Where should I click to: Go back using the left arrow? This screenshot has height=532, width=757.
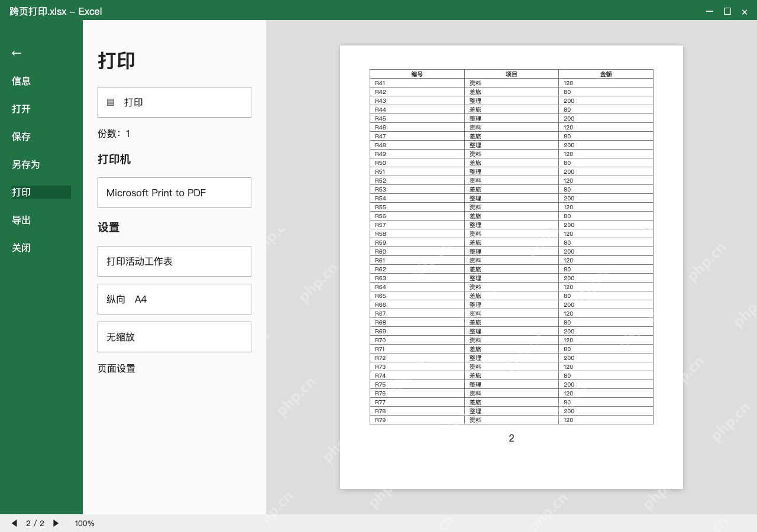(x=17, y=53)
